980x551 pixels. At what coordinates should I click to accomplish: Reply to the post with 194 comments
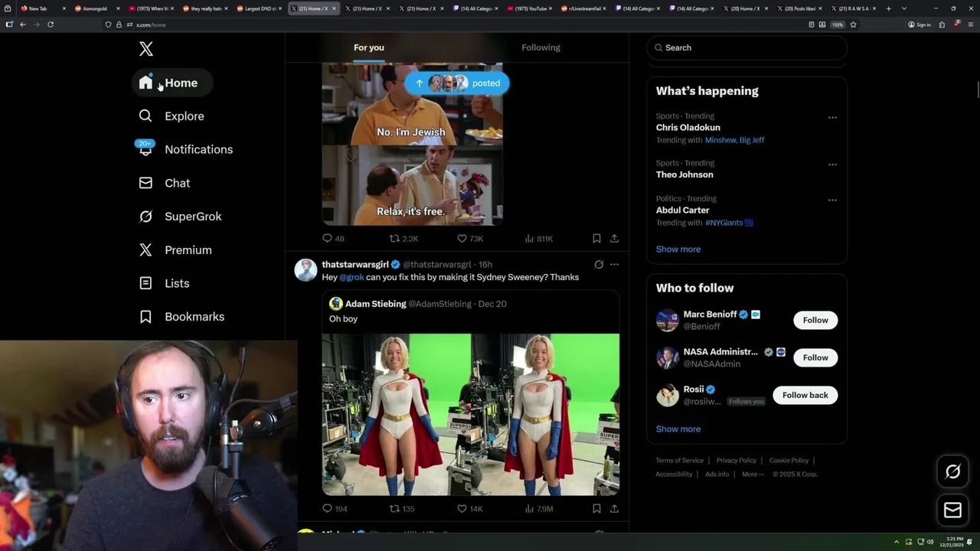335,509
